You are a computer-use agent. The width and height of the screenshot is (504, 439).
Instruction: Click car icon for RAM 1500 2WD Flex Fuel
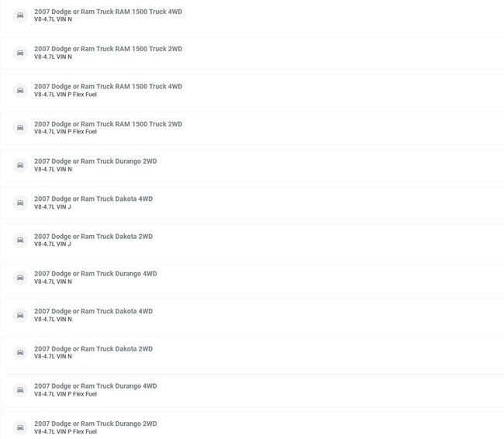(20, 128)
